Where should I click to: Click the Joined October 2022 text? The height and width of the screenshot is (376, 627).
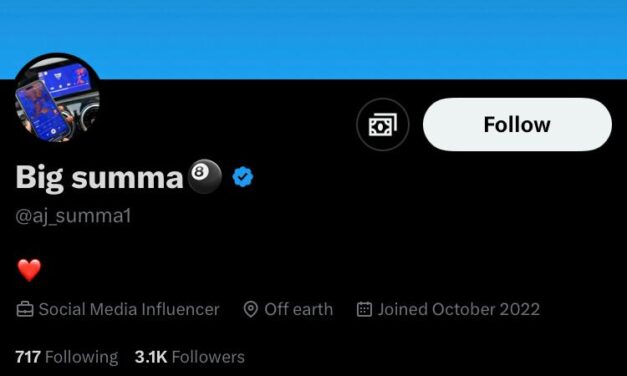point(459,310)
